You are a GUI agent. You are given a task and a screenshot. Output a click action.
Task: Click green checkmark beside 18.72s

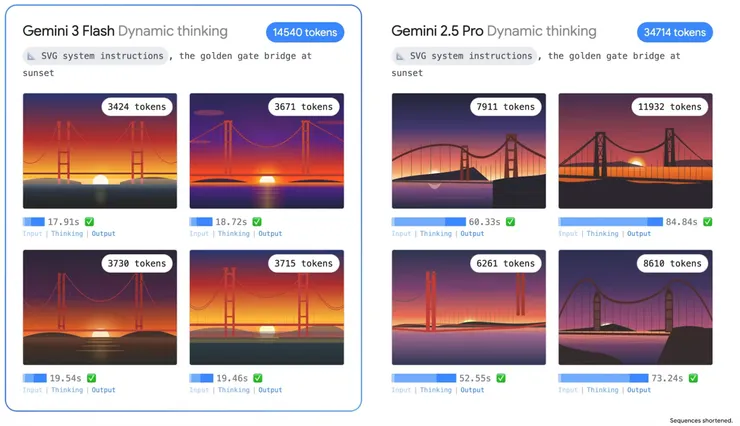point(257,222)
